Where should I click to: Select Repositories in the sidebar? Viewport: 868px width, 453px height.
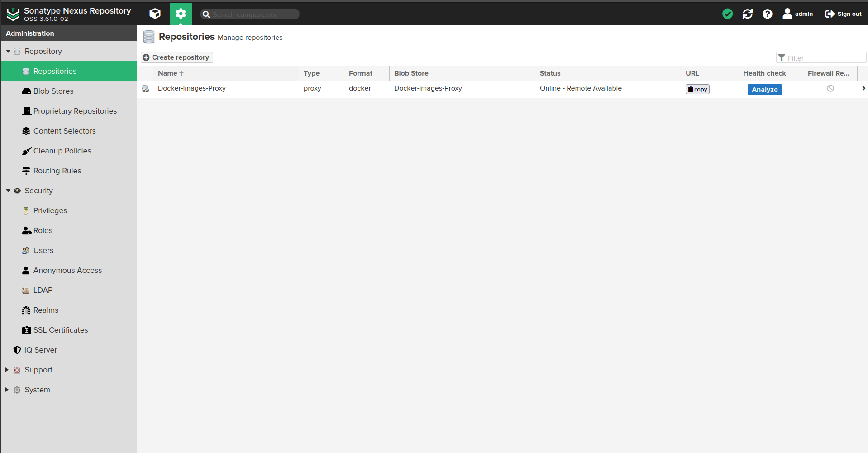[69, 71]
